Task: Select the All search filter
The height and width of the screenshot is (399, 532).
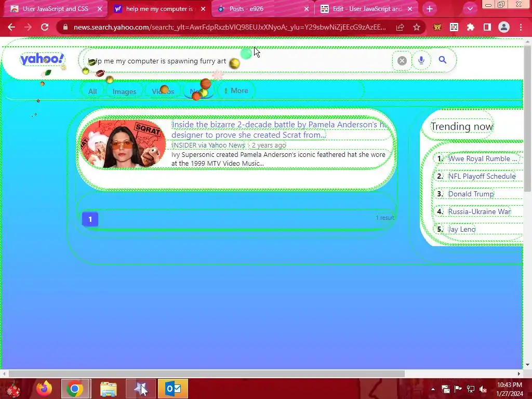Action: (92, 91)
